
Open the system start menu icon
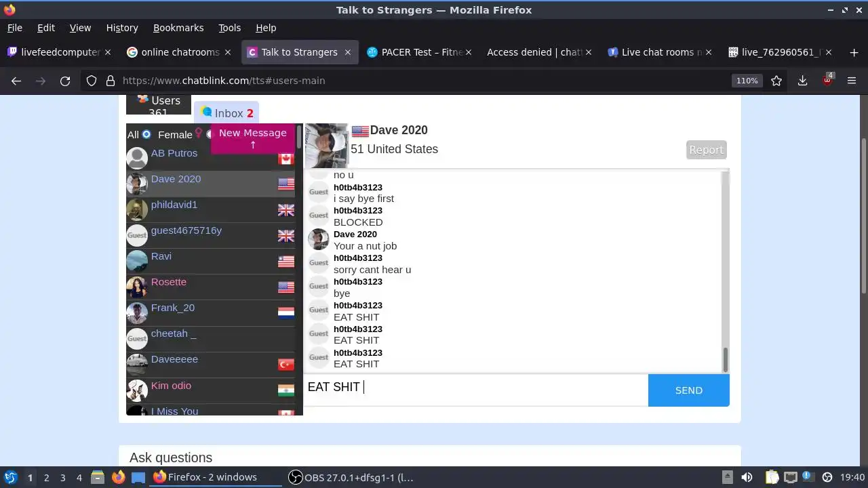pos(10,477)
